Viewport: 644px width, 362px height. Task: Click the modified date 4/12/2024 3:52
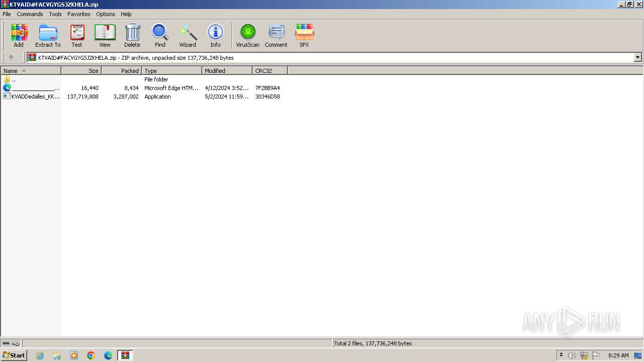point(226,88)
